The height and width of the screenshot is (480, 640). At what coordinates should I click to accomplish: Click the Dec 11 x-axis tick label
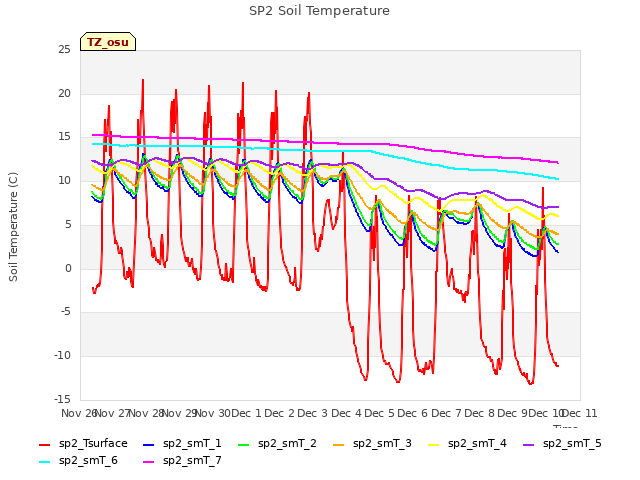coord(580,413)
